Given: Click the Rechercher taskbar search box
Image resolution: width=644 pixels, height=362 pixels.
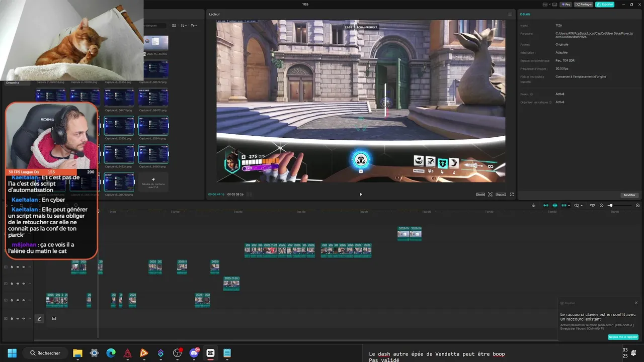Looking at the screenshot, I should pyautogui.click(x=46, y=353).
